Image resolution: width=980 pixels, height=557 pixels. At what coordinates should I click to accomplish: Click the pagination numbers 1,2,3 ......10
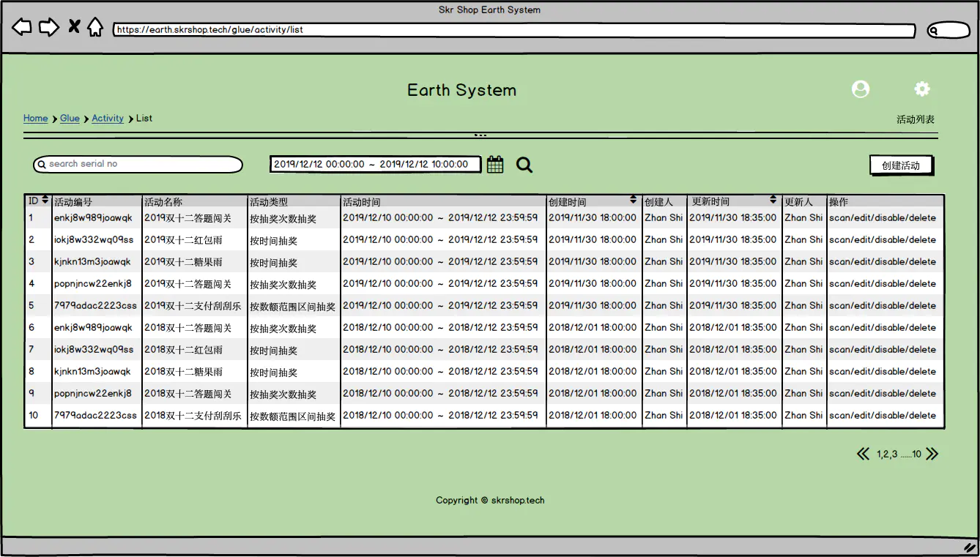click(899, 455)
